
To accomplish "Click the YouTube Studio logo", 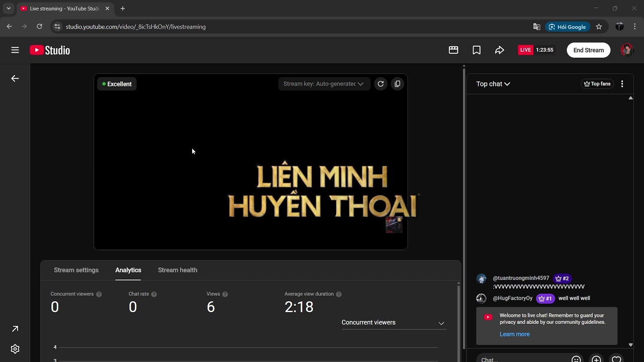I will pos(50,50).
